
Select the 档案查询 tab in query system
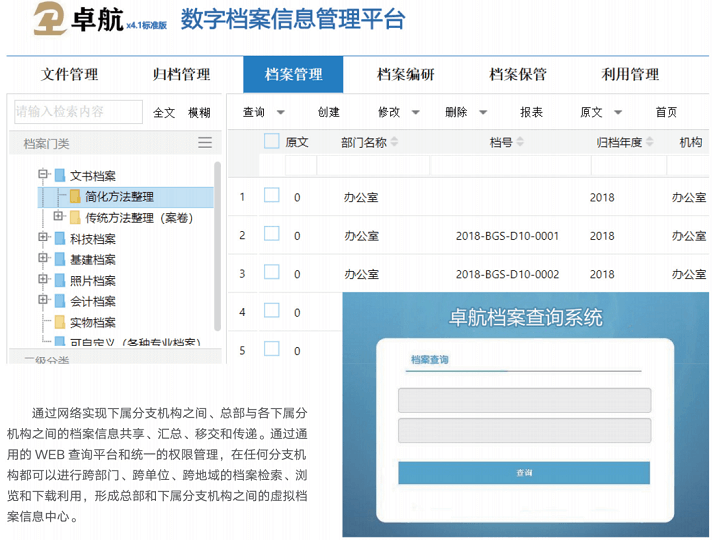[429, 360]
